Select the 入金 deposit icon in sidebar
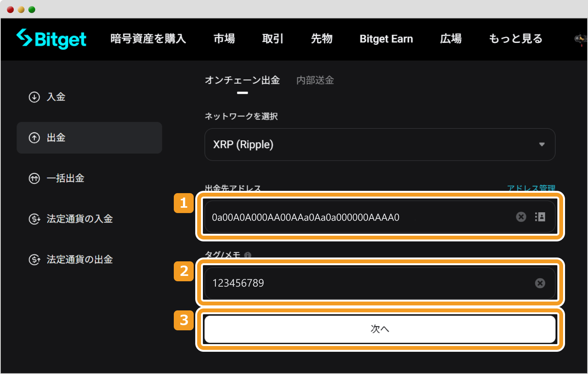 click(34, 97)
